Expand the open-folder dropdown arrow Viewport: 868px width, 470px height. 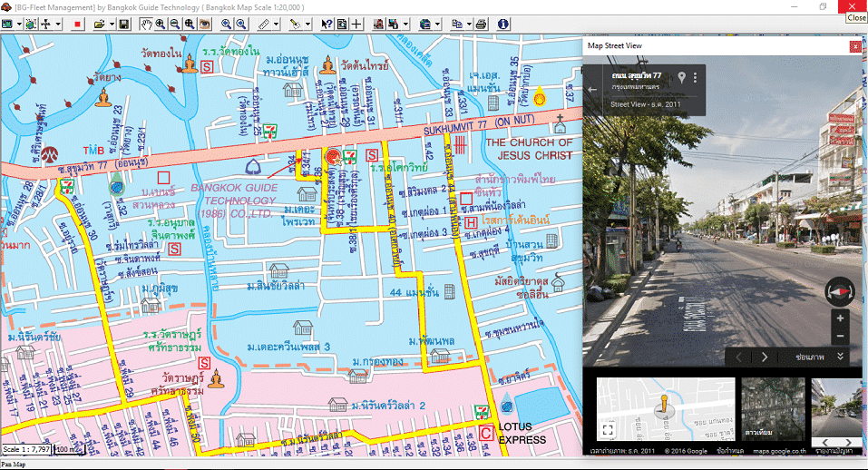tap(112, 24)
